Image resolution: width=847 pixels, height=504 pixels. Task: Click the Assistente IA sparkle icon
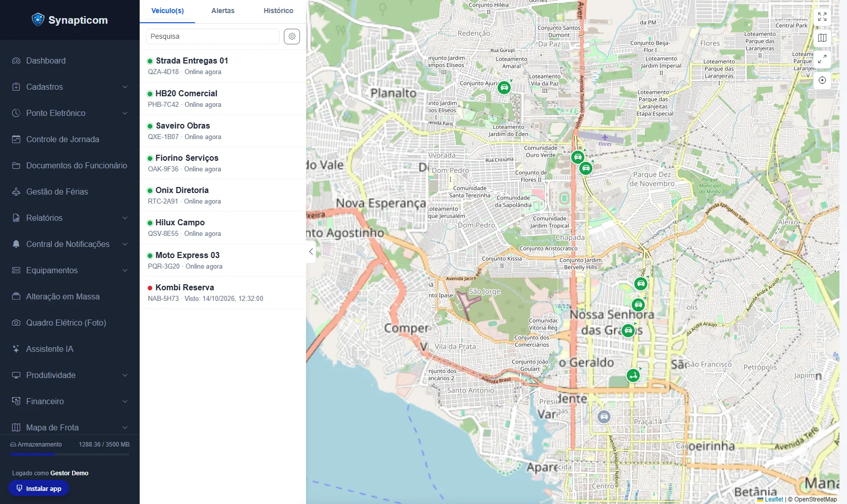16,349
